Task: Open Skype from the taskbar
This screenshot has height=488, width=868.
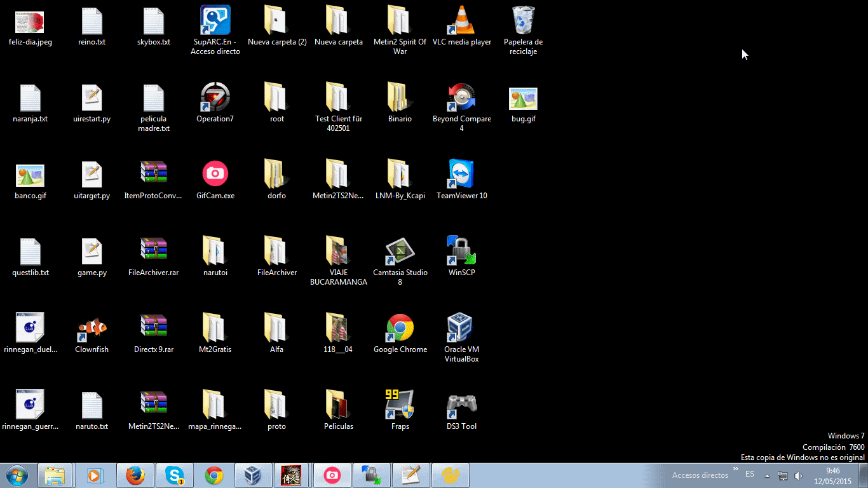Action: pyautogui.click(x=175, y=475)
